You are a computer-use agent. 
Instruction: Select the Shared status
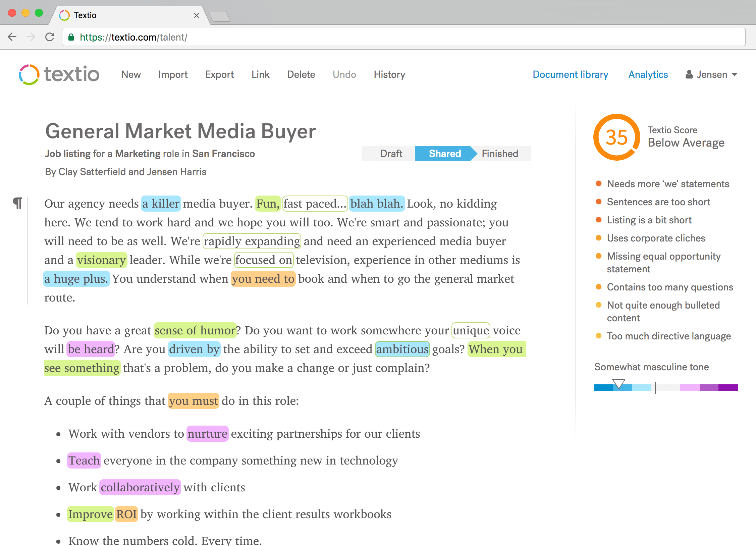coord(445,154)
